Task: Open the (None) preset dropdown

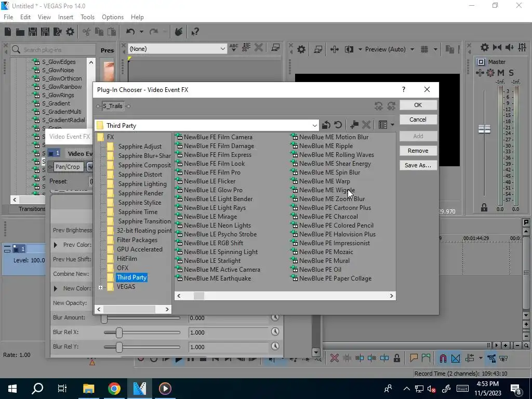Action: (222, 49)
